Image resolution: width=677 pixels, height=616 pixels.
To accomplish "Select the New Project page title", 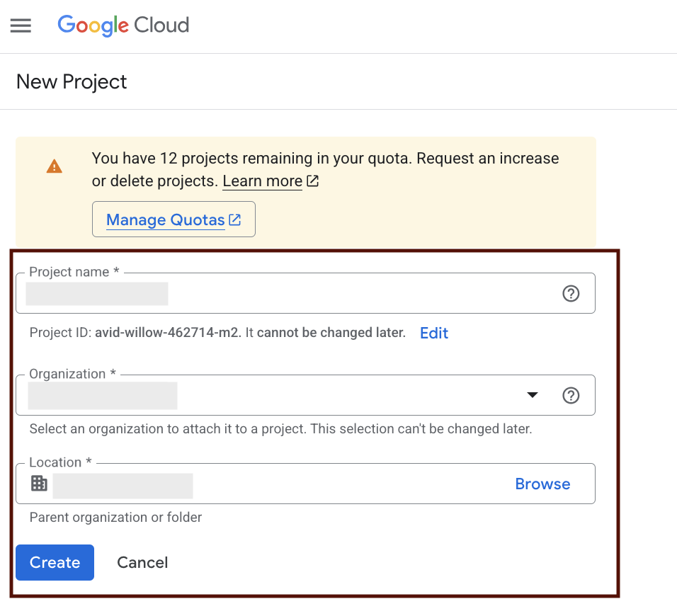I will (71, 81).
